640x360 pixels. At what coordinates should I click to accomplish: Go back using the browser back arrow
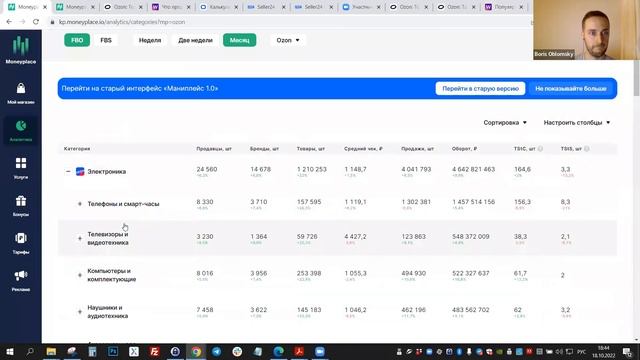tap(9, 22)
